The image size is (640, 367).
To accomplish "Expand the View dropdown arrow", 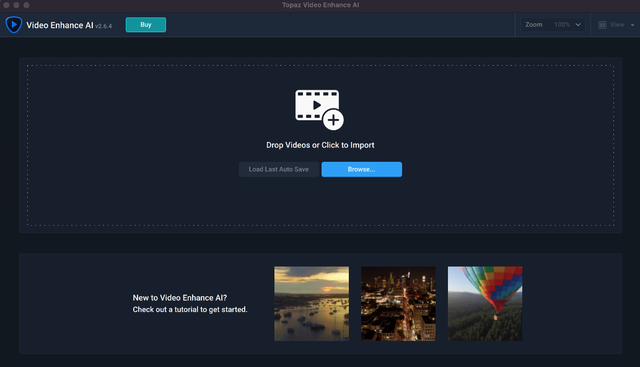I will pos(633,25).
